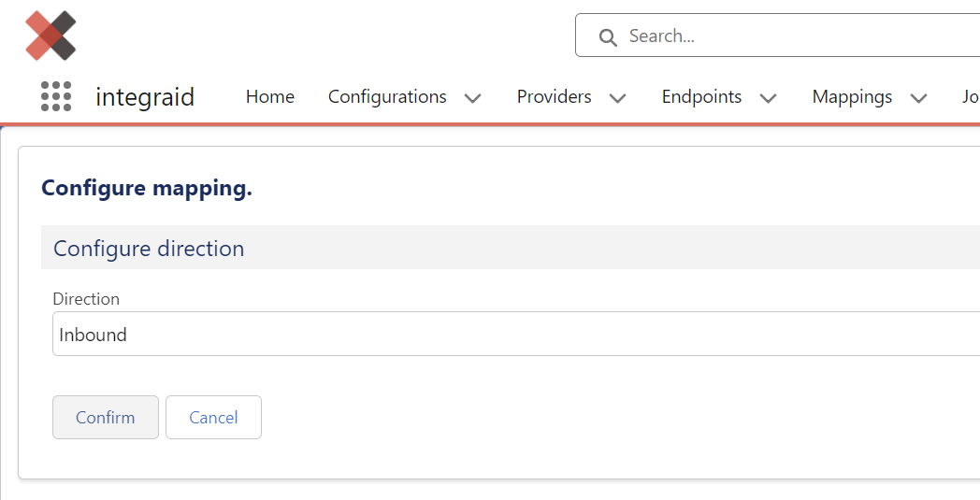Select the Endpoints tab
Image resolution: width=980 pixels, height=500 pixels.
click(701, 97)
